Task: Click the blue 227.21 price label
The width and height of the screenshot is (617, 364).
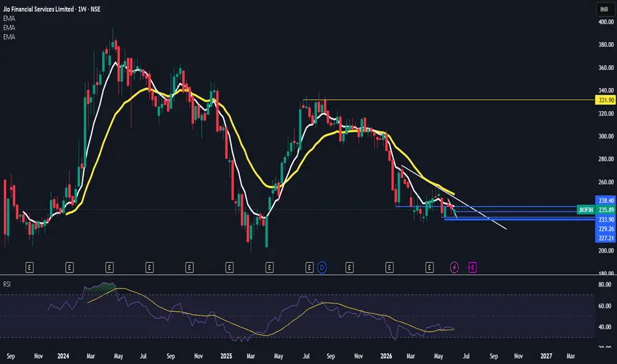Action: point(606,238)
